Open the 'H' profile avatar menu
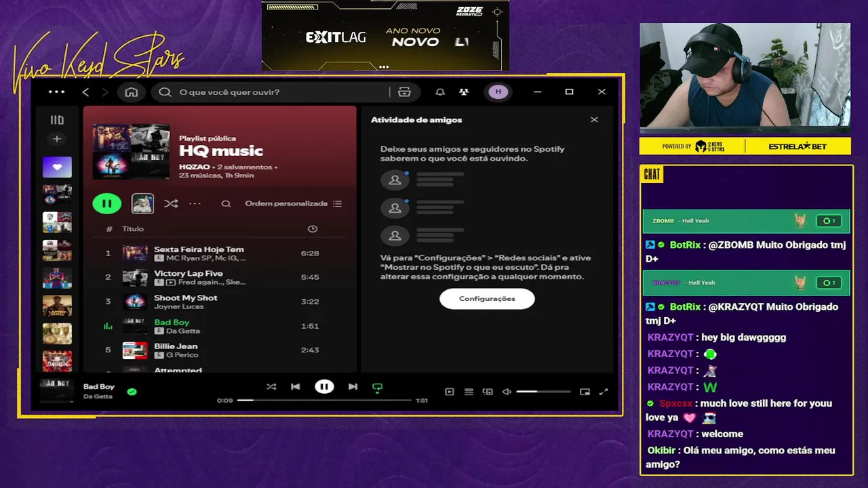 [x=498, y=92]
